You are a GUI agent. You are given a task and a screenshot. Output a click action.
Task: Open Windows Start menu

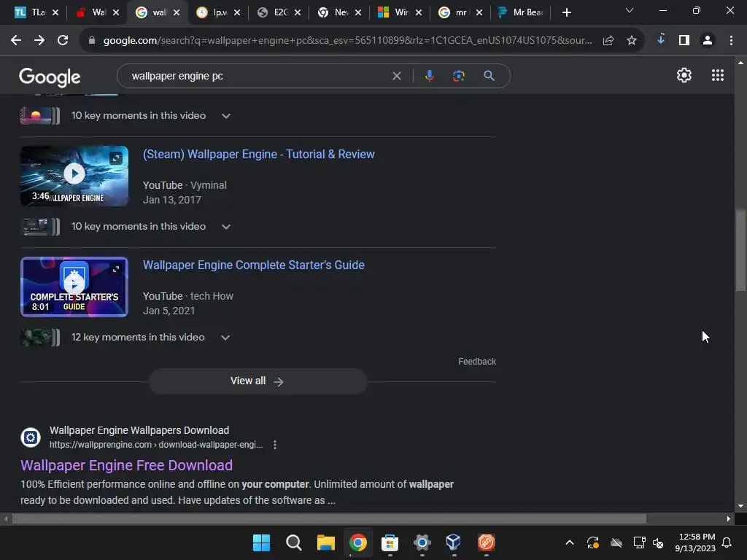[x=261, y=542]
